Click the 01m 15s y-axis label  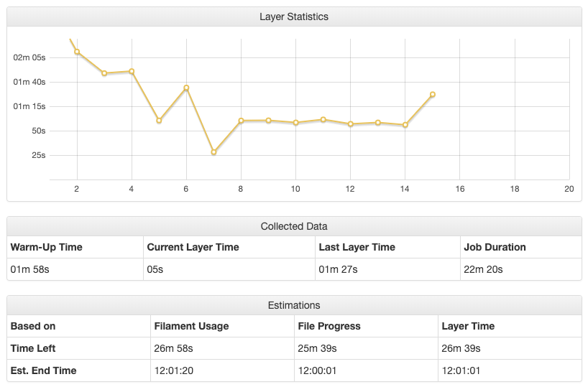click(29, 106)
